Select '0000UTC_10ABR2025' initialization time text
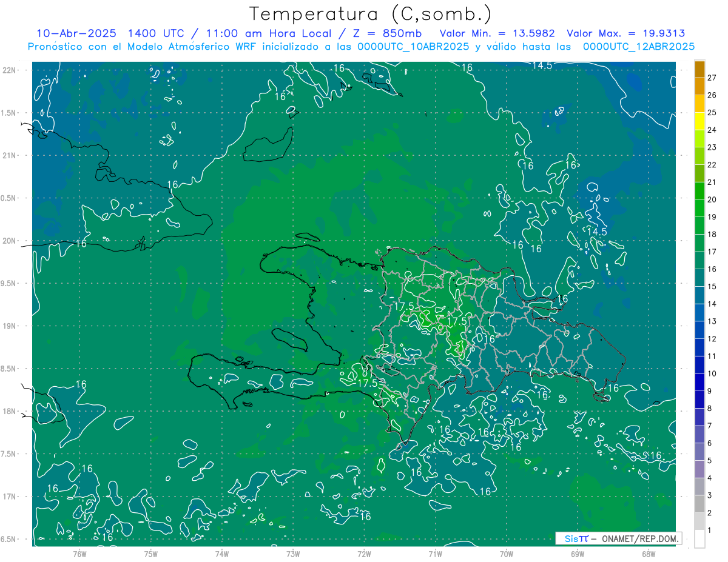Screen dimensions: 728x562 413,47
